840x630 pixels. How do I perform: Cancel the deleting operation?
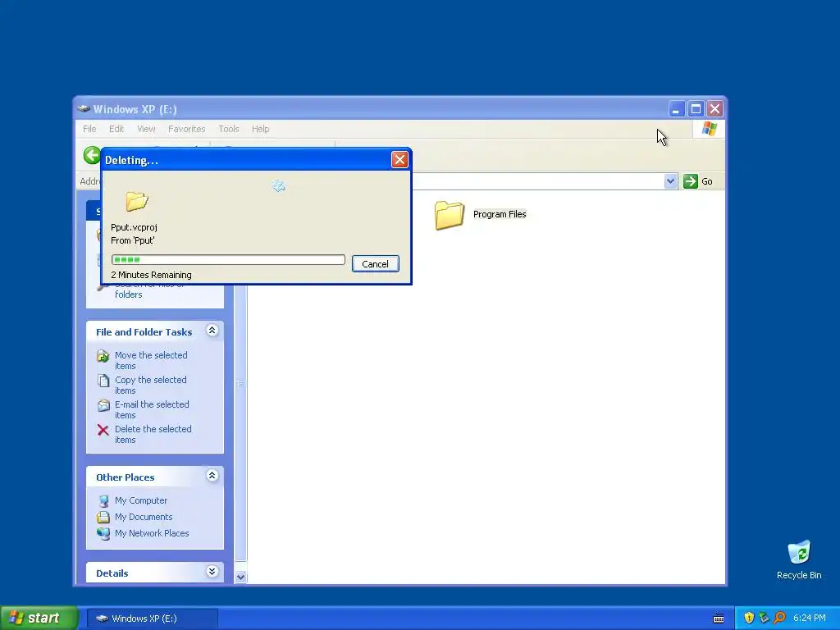click(x=375, y=263)
